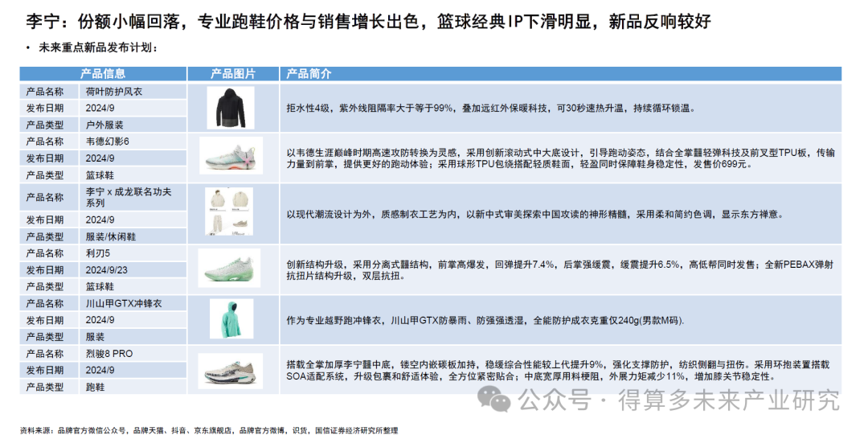The image size is (868, 435).
Task: Click the 发布日期 label beside 2024/9/23
Action: [45, 270]
